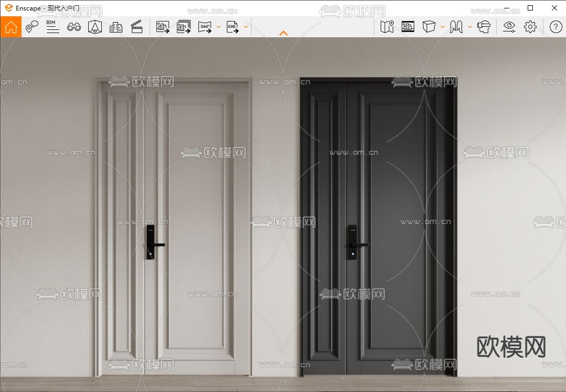
Task: Open visual settings eye icon
Action: point(509,27)
